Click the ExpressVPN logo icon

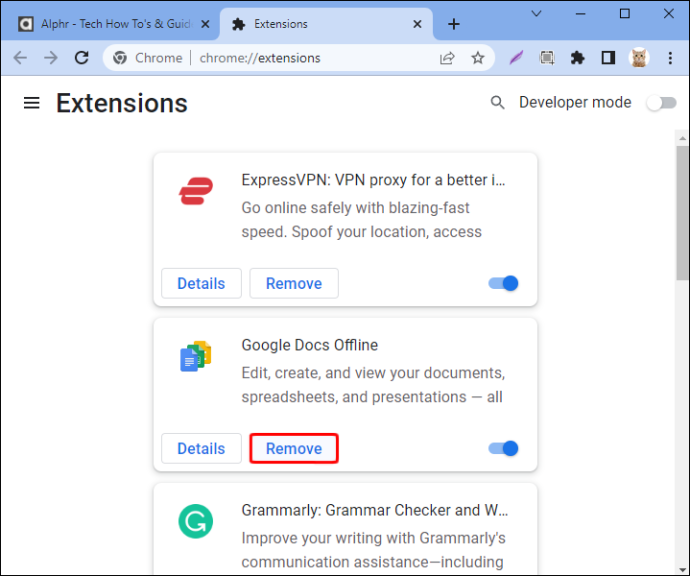coord(196,191)
